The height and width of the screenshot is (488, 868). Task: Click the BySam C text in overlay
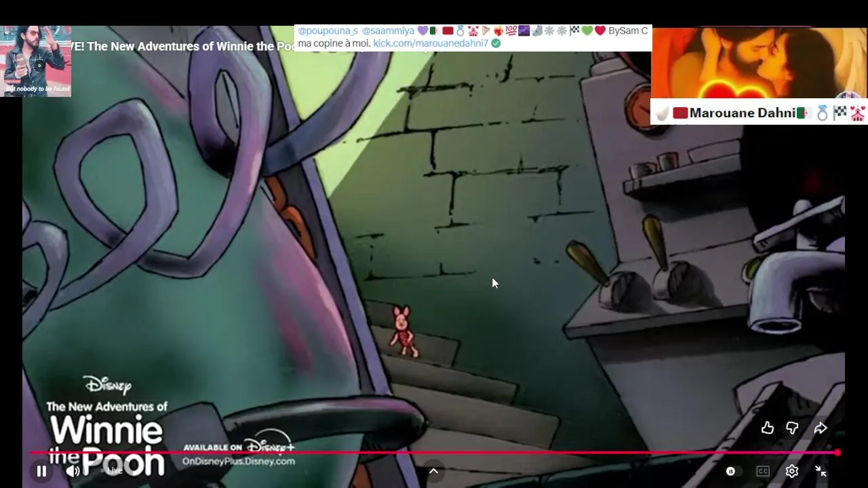pos(628,31)
